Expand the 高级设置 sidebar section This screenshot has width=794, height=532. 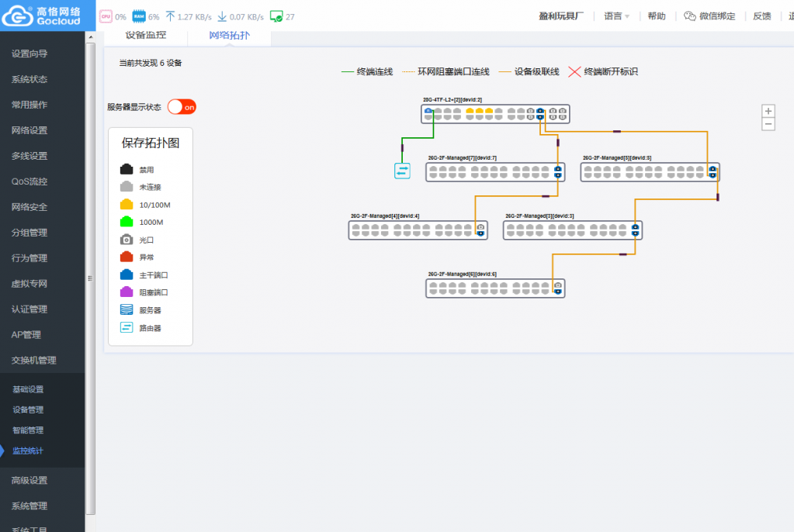click(29, 480)
